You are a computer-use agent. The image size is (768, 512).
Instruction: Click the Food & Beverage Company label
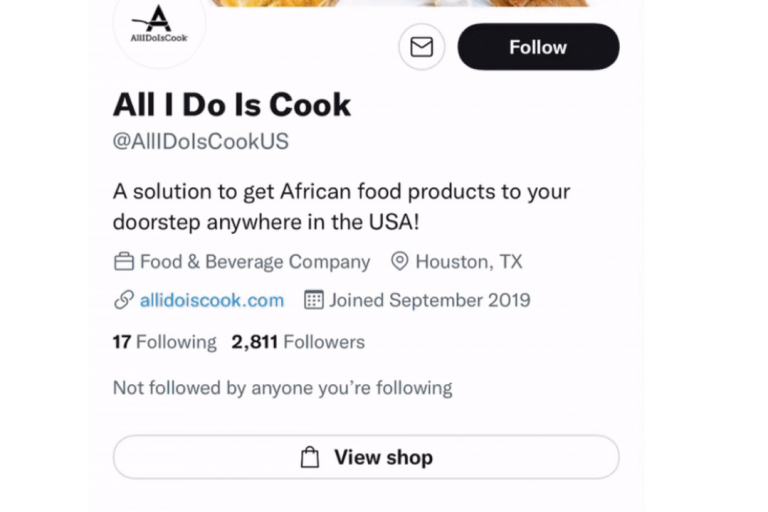[x=255, y=262]
